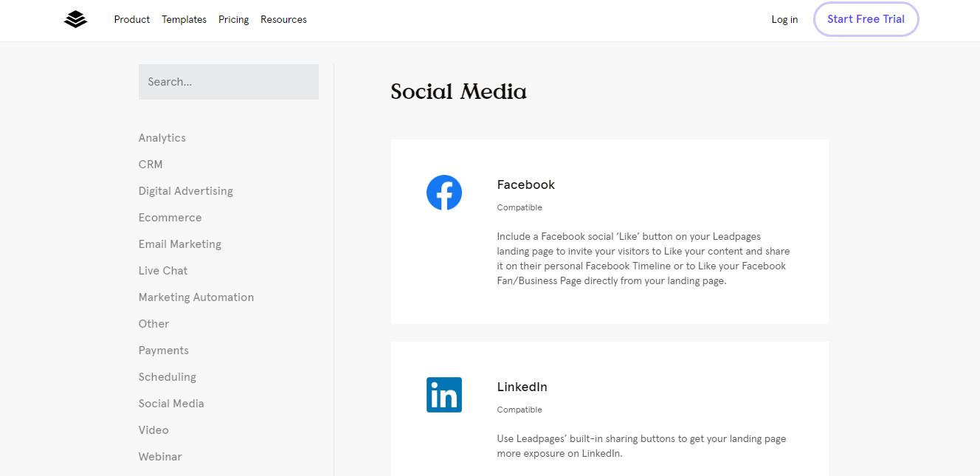Go to the Pricing page
Image resolution: width=980 pixels, height=476 pixels.
pos(234,20)
